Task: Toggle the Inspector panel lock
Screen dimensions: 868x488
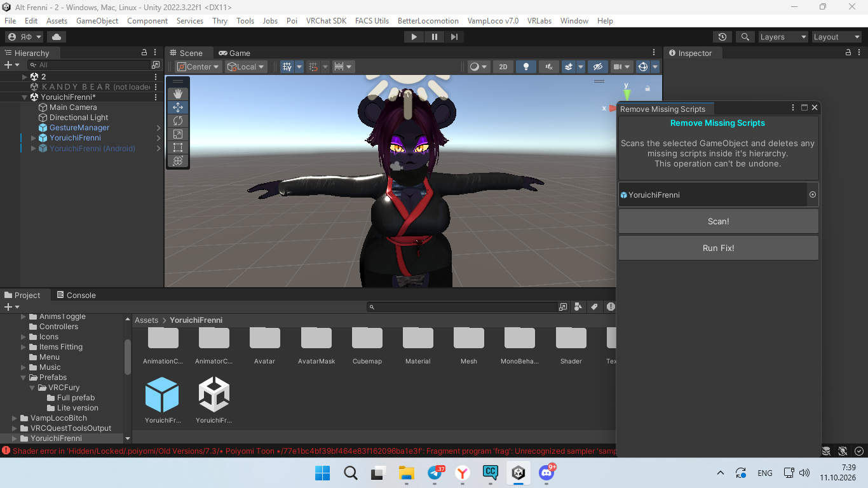Action: coord(848,53)
